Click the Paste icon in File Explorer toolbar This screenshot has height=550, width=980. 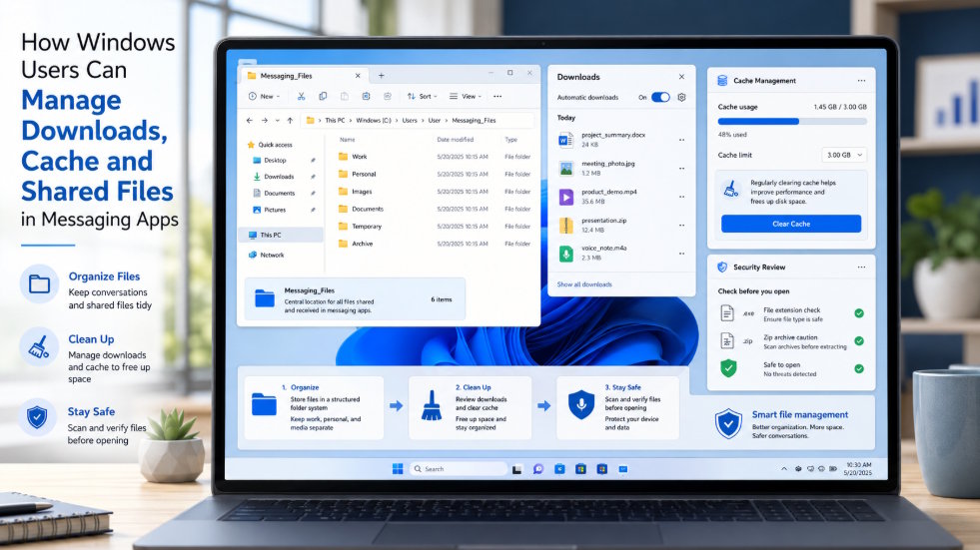click(345, 96)
